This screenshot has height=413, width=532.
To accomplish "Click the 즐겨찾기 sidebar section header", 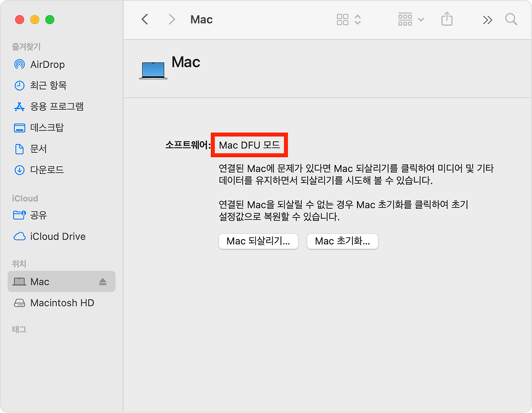I will (26, 47).
